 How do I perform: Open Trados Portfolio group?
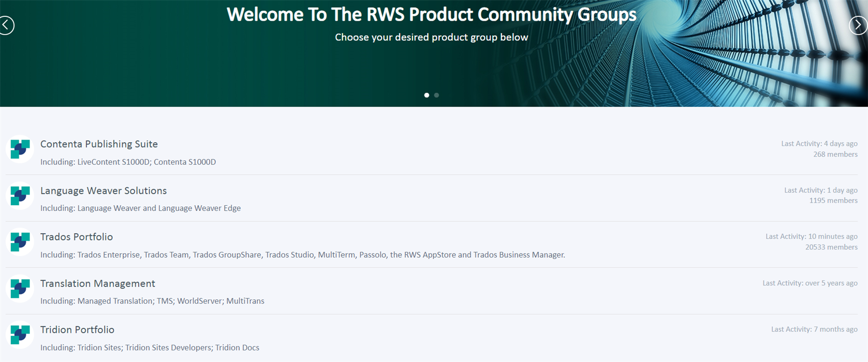click(x=76, y=237)
